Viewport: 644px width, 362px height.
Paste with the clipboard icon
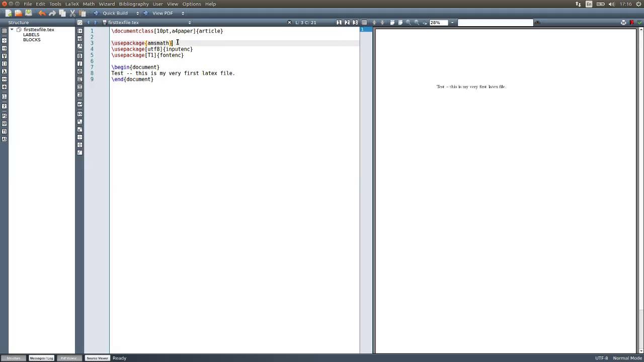(83, 13)
